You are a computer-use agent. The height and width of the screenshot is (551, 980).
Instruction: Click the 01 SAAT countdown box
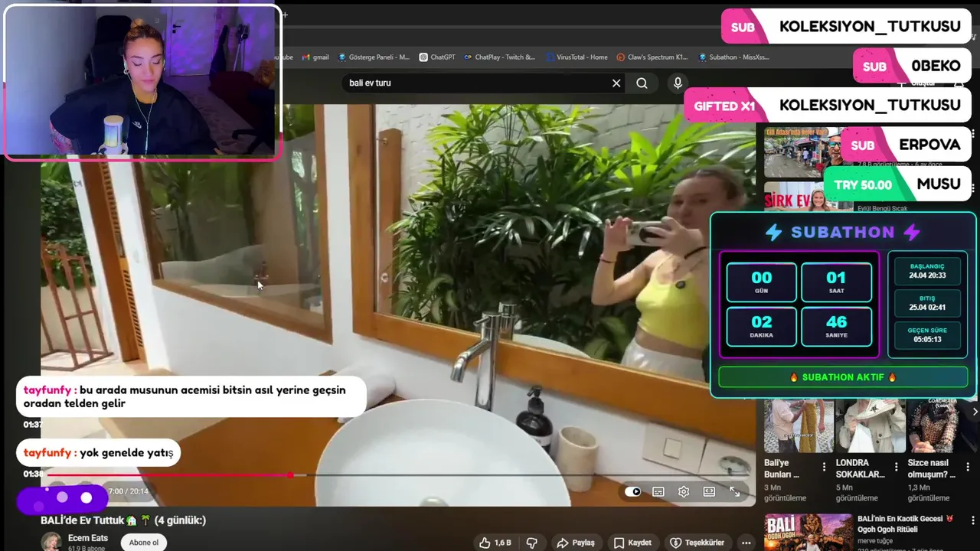[x=836, y=282]
